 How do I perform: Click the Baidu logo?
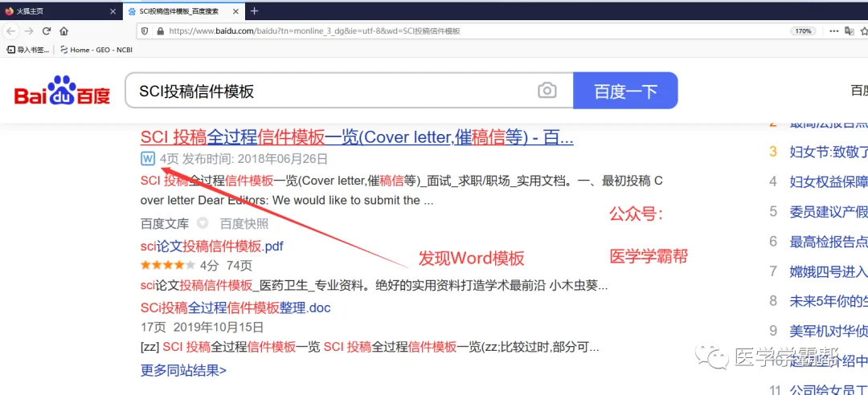click(62, 90)
